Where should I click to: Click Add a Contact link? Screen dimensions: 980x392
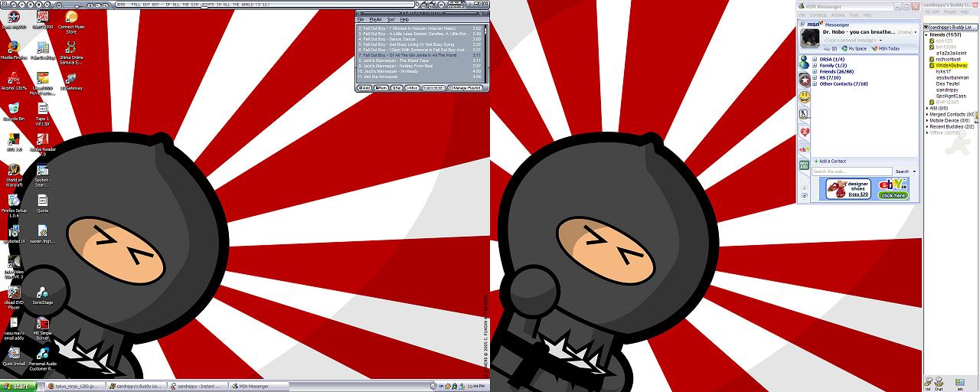pos(831,161)
